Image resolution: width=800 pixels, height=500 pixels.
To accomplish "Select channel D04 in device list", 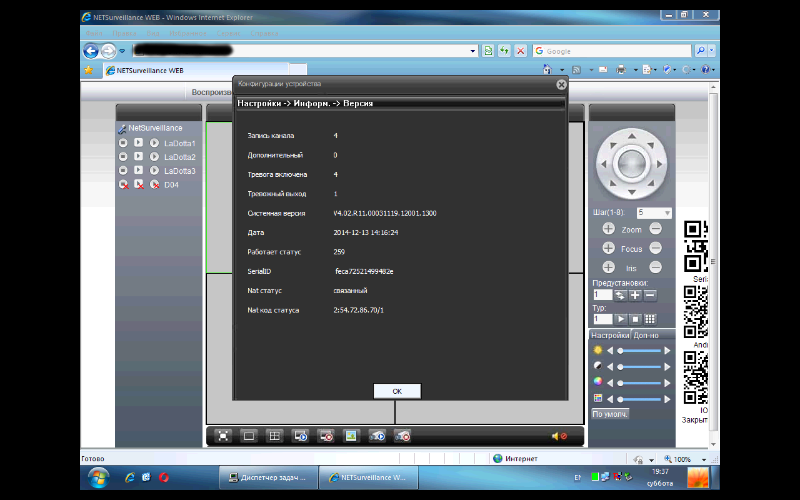I will pos(171,185).
